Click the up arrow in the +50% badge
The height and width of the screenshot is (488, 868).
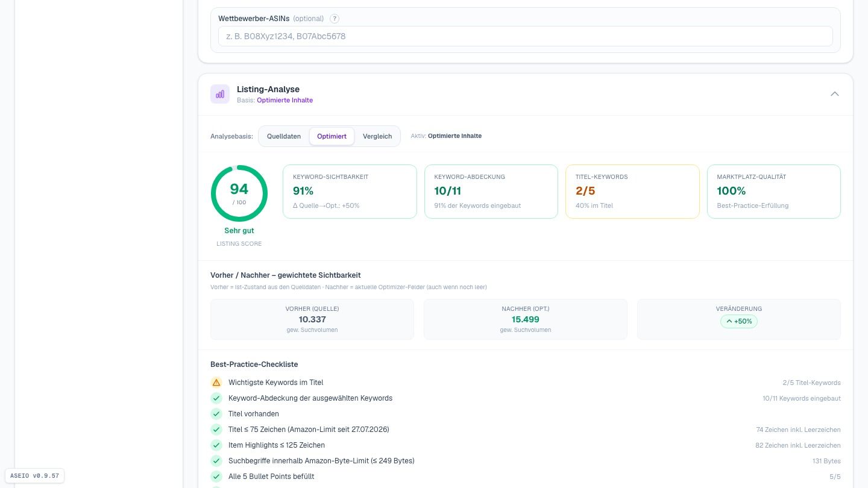729,321
